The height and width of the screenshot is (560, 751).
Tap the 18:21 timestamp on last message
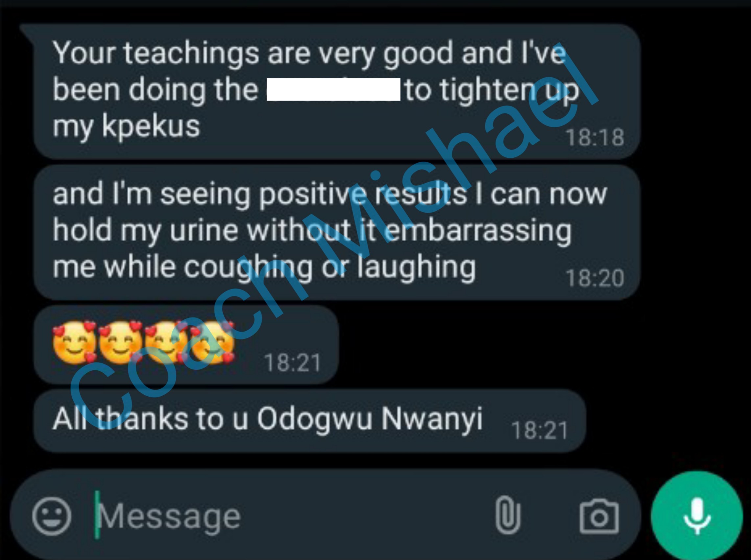(539, 431)
